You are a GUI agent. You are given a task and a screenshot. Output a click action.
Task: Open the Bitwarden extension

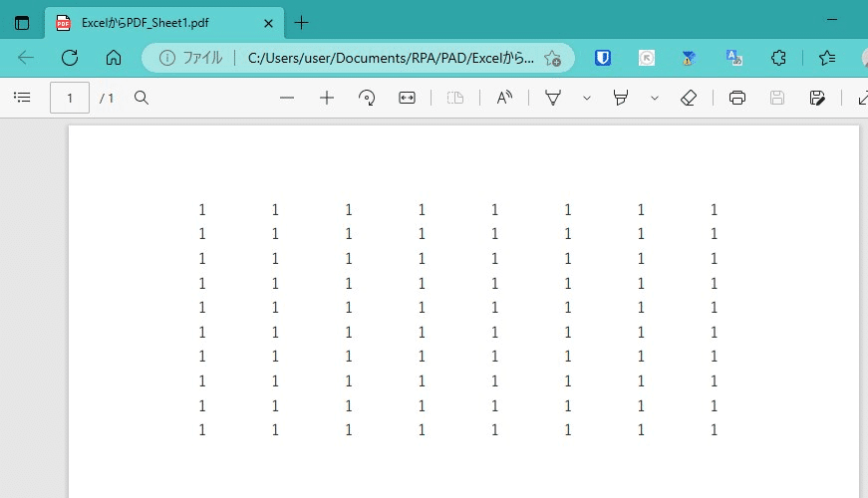tap(603, 58)
